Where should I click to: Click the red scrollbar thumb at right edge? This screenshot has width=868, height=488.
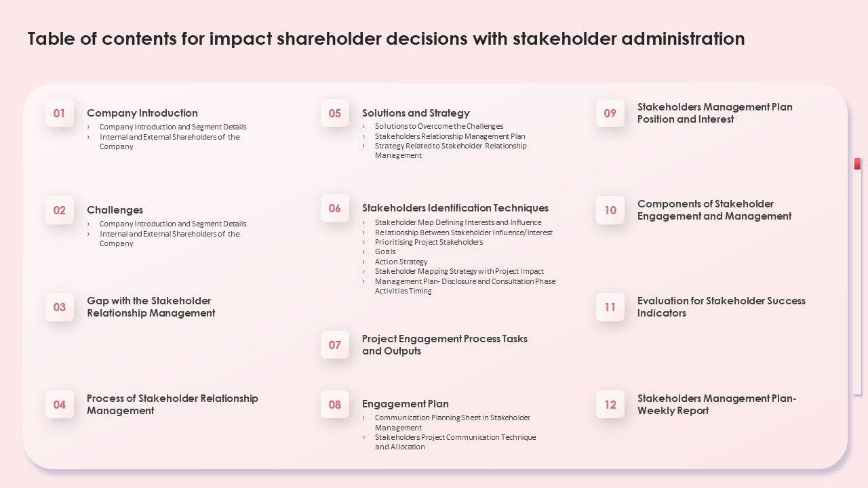[x=857, y=164]
